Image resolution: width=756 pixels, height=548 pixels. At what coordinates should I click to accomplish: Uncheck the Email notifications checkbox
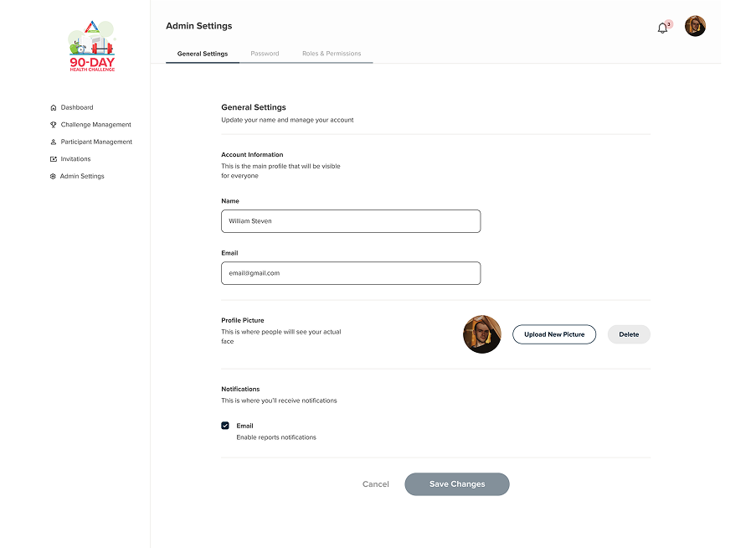pyautogui.click(x=225, y=426)
